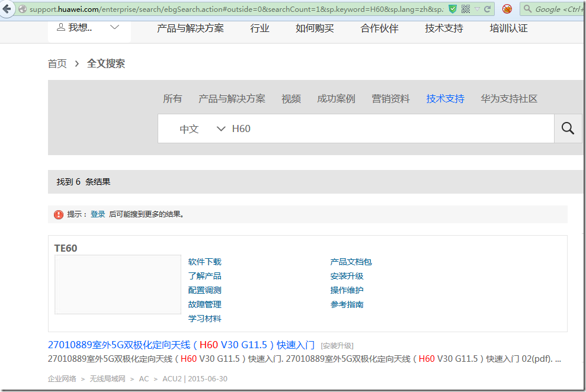Image resolution: width=586 pixels, height=392 pixels.
Task: Open the TE60 软件下载 link
Action: (x=204, y=262)
